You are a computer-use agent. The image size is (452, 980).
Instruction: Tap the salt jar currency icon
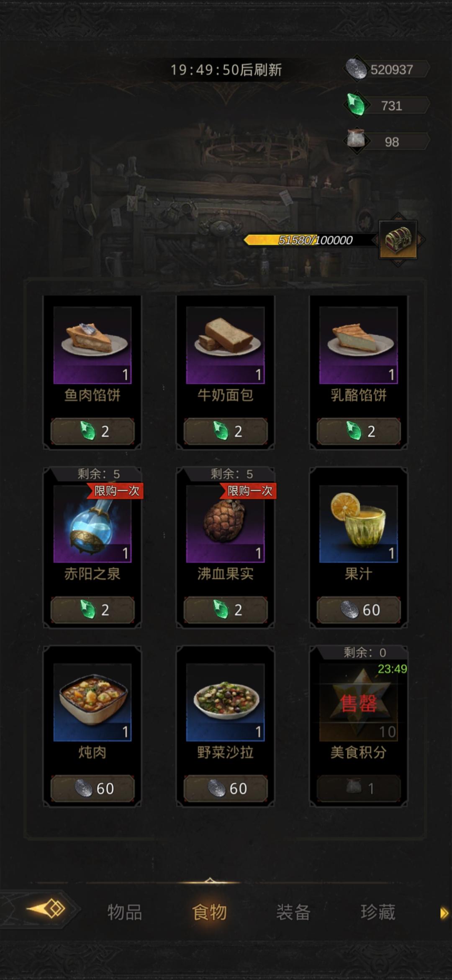click(x=357, y=140)
